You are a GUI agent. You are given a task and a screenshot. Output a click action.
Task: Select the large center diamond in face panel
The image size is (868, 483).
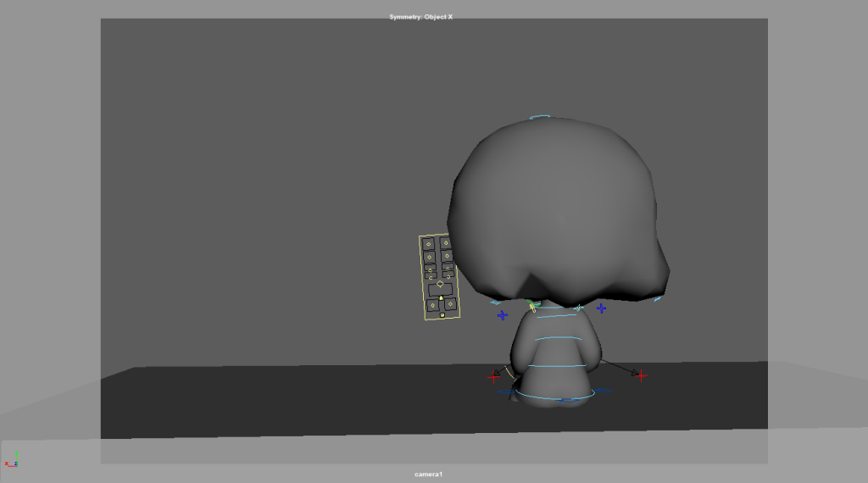[440, 284]
